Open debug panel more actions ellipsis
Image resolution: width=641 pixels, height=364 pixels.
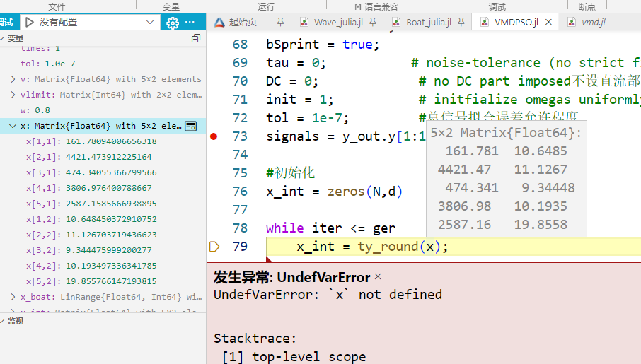pos(190,22)
